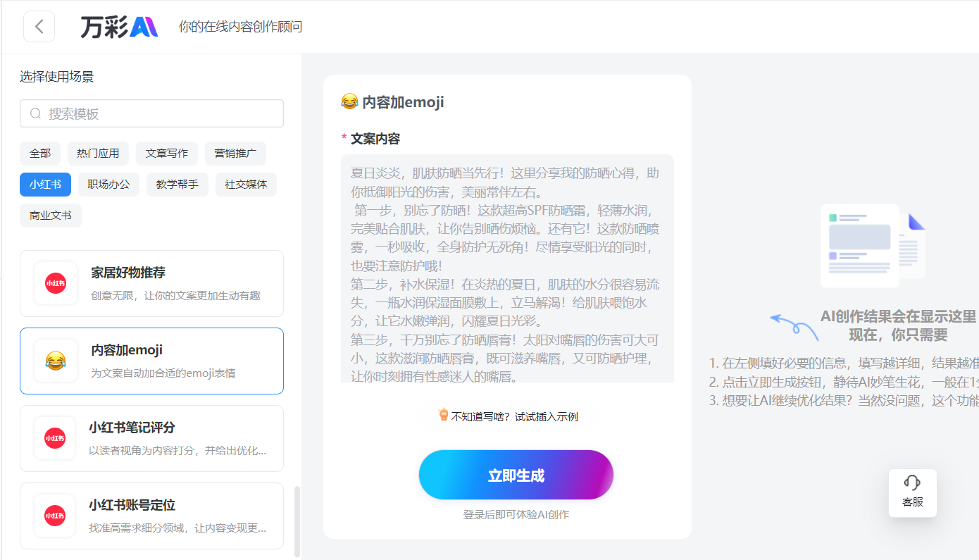Open the 小红书笔记评分 template card
This screenshot has height=560, width=979.
tap(151, 438)
